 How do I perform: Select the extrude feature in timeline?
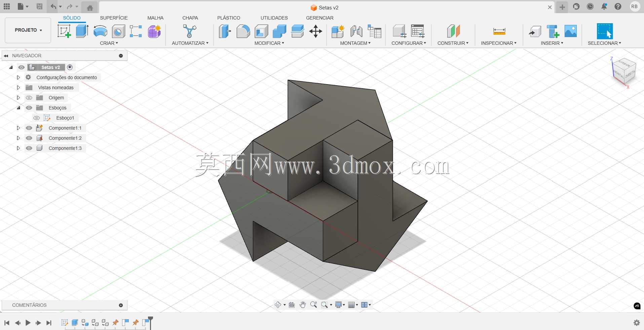75,323
